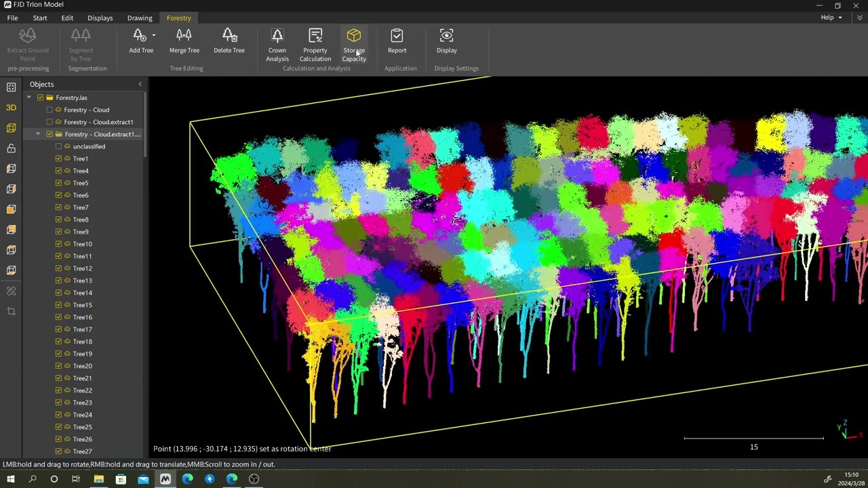Image resolution: width=868 pixels, height=488 pixels.
Task: Select Tree15 in the object list
Action: [83, 305]
